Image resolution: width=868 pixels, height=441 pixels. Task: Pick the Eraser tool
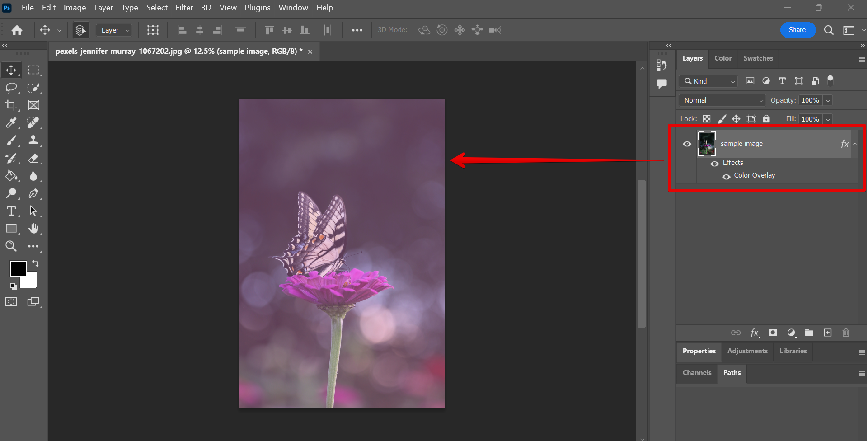(33, 158)
